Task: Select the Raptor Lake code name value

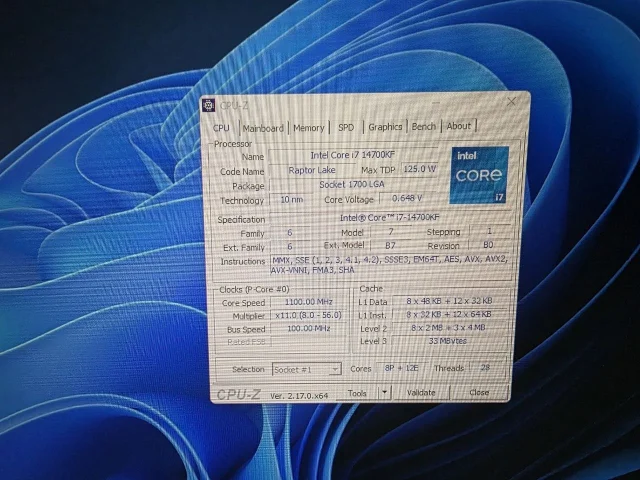Action: point(312,170)
